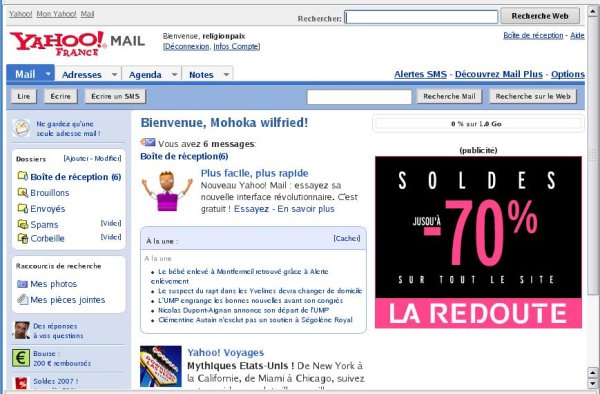Image resolution: width=600 pixels, height=394 pixels.
Task: Click the Bourse euro icon
Action: (21, 358)
